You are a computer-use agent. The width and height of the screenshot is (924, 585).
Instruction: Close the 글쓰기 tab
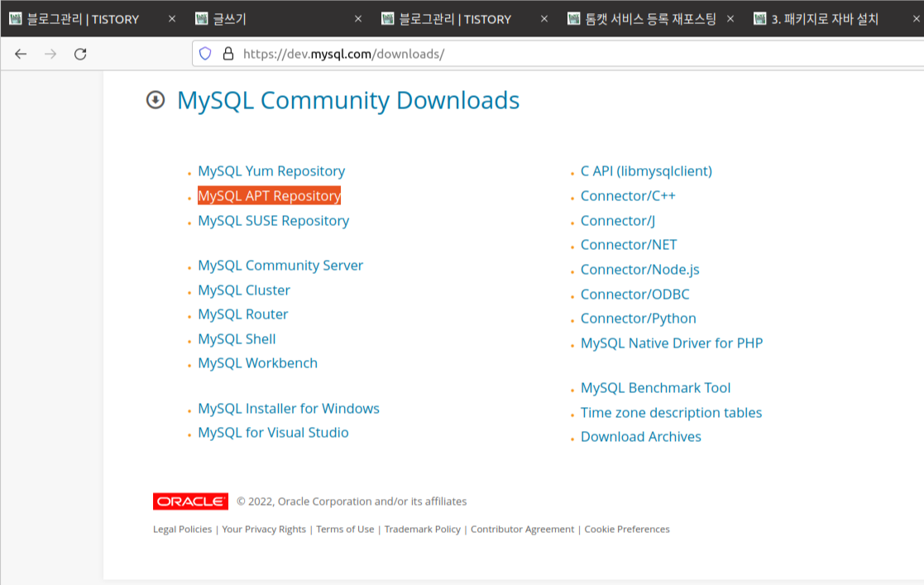click(357, 19)
